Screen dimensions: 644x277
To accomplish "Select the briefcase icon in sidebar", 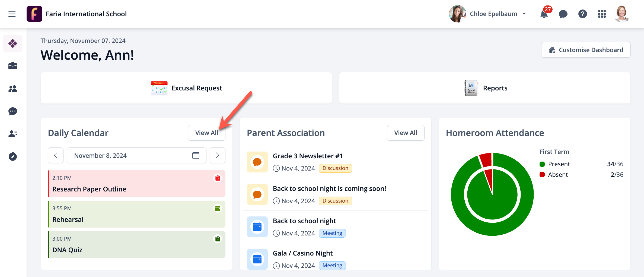I will pos(13,66).
